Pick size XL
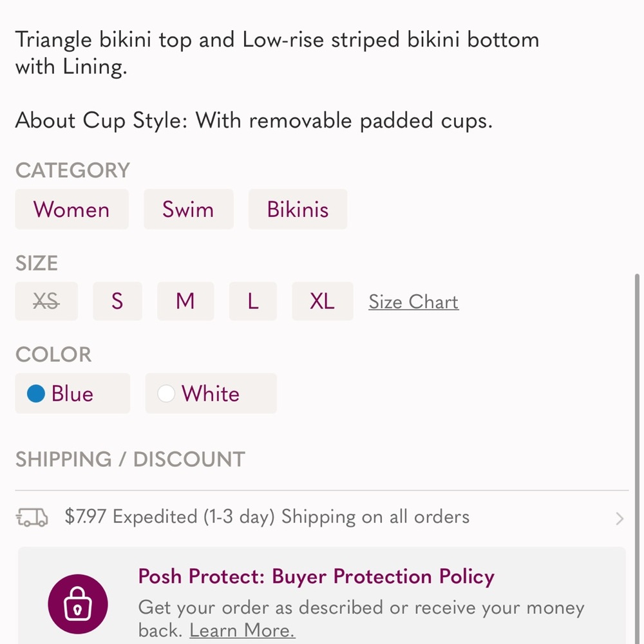Image resolution: width=644 pixels, height=644 pixels. [x=322, y=301]
